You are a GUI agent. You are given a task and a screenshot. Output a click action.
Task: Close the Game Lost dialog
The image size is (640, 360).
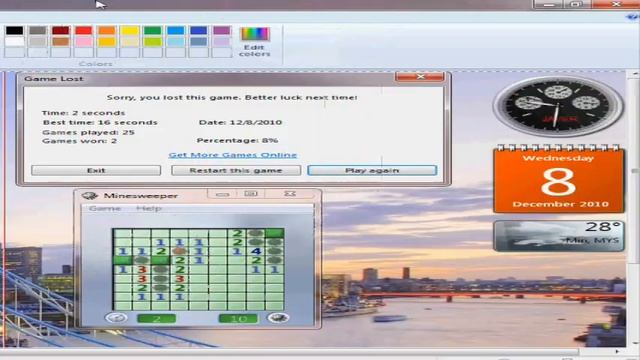420,77
